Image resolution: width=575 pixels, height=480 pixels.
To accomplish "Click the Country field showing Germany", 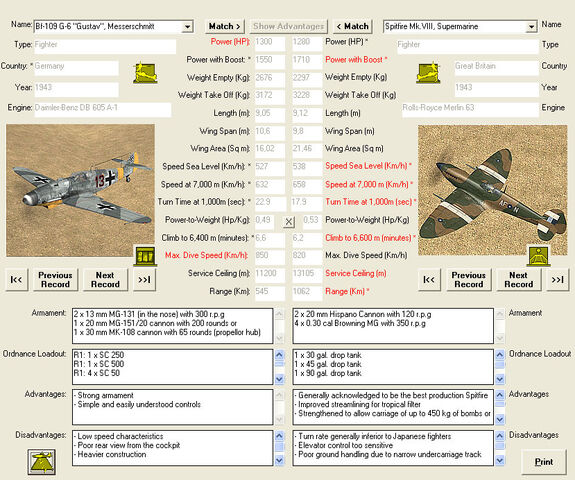I will tap(76, 67).
